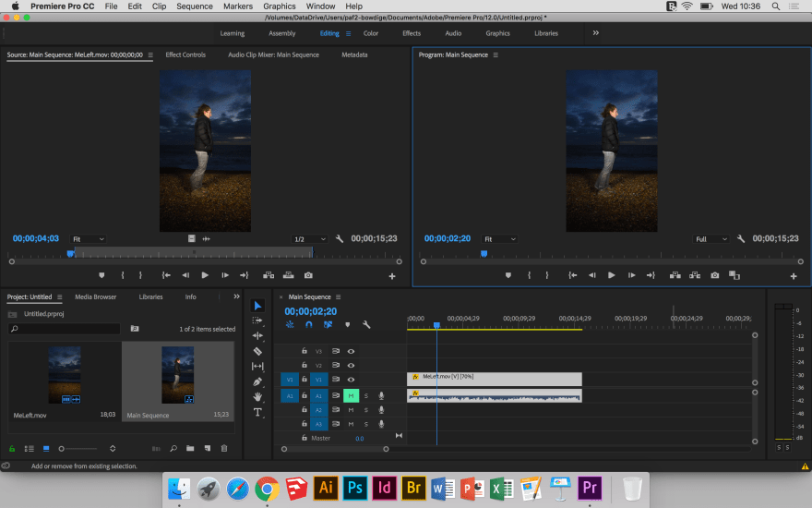Toggle V3 track output eye
Image resolution: width=812 pixels, height=508 pixels.
coord(352,352)
